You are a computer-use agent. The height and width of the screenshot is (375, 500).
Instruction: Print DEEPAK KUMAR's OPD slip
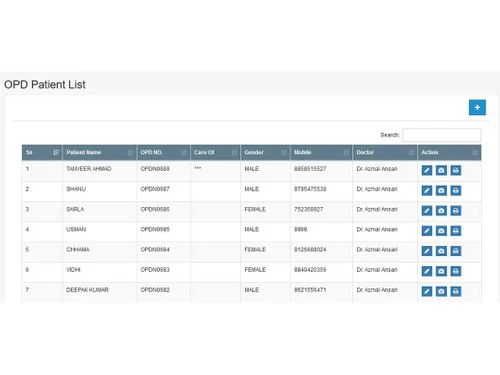(456, 291)
